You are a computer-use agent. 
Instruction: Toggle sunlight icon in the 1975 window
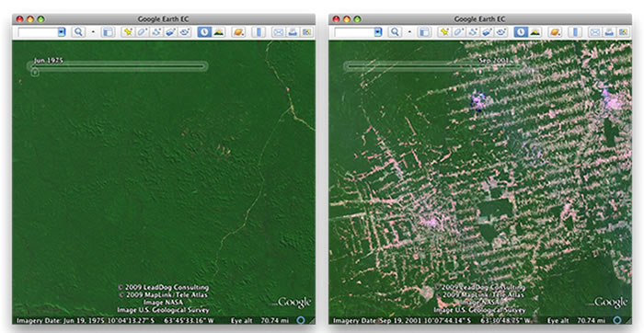pyautogui.click(x=218, y=32)
